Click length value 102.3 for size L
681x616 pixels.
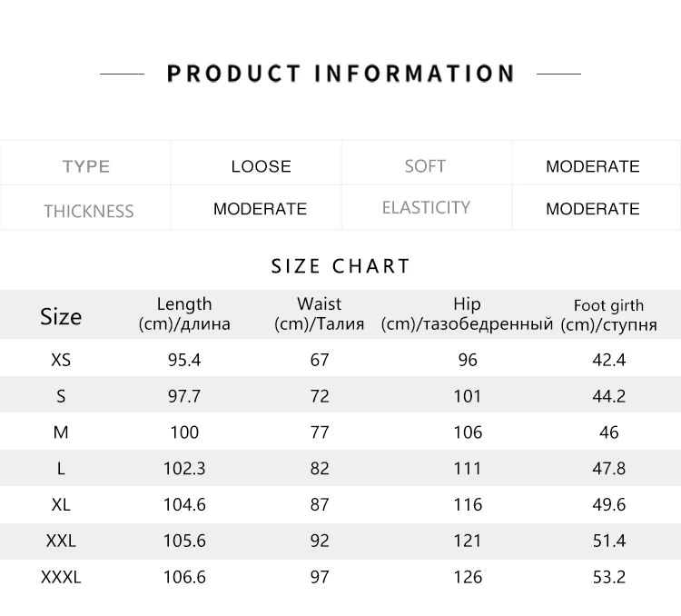(x=184, y=468)
